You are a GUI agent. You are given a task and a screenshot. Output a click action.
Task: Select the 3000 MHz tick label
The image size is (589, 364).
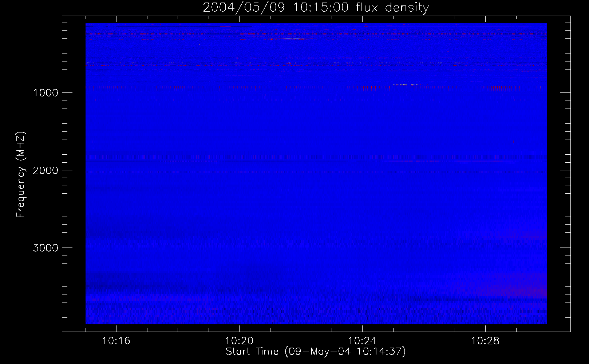click(46, 248)
